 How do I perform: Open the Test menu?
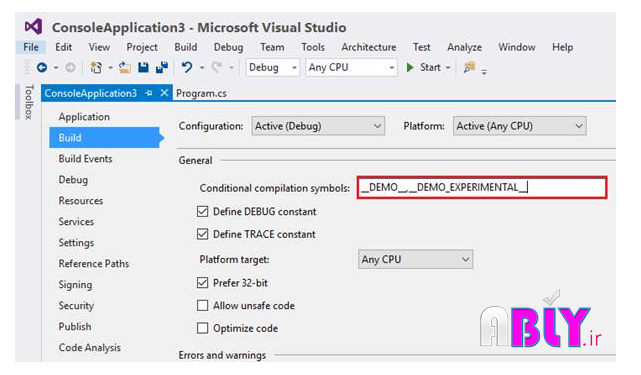tap(421, 47)
